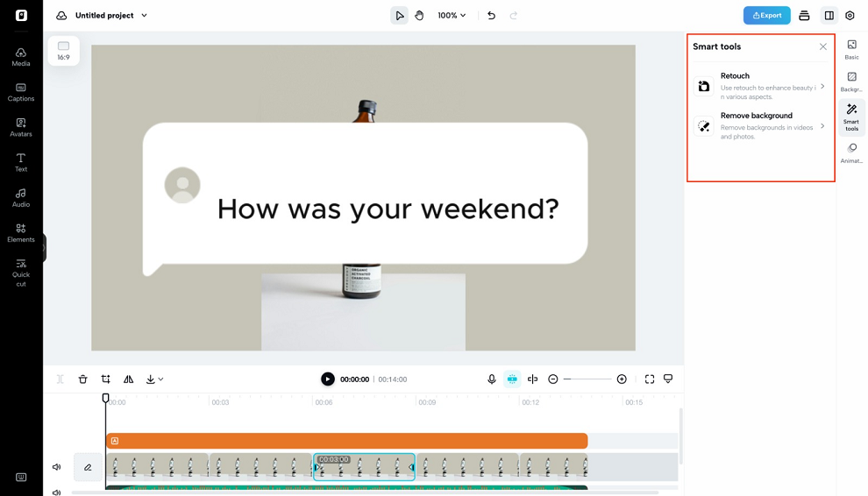Click the crop tool in timeline toolbar
This screenshot has height=496, width=868.
point(106,379)
